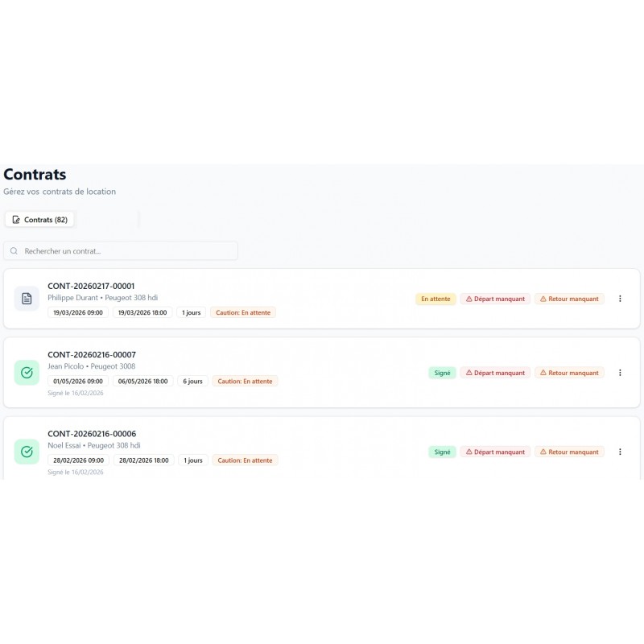Open the three-dot menu for Jean Picolo's contract
The height and width of the screenshot is (644, 644).
[620, 373]
